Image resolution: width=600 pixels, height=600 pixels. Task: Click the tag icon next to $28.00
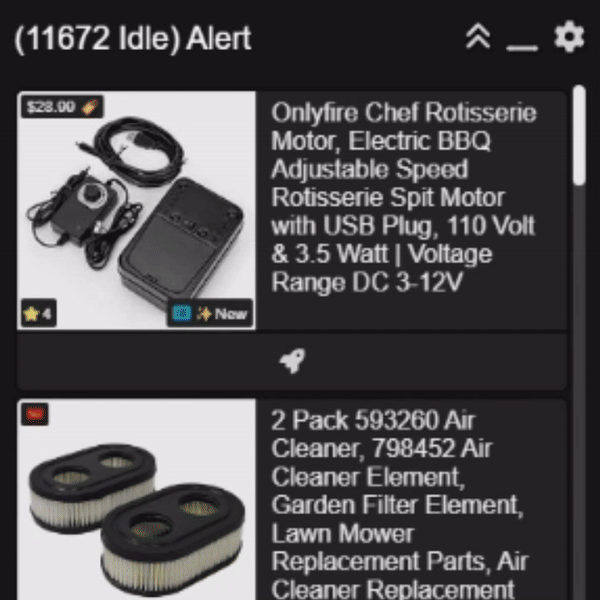[90, 107]
